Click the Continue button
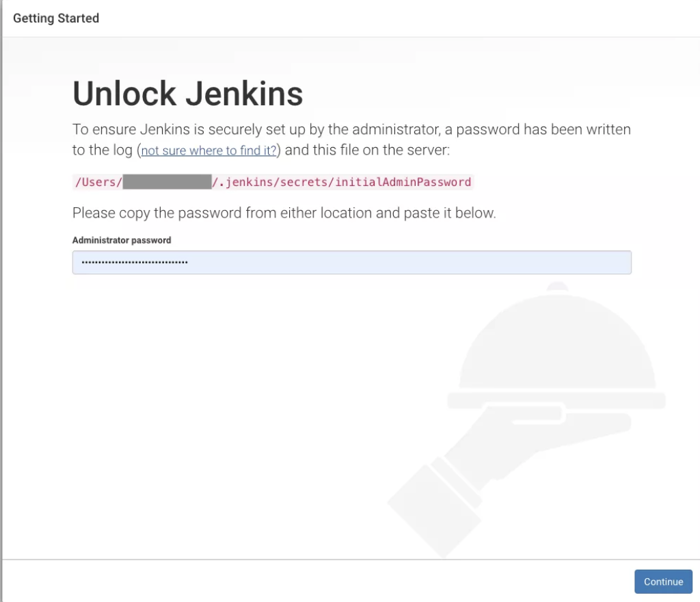 click(x=662, y=581)
